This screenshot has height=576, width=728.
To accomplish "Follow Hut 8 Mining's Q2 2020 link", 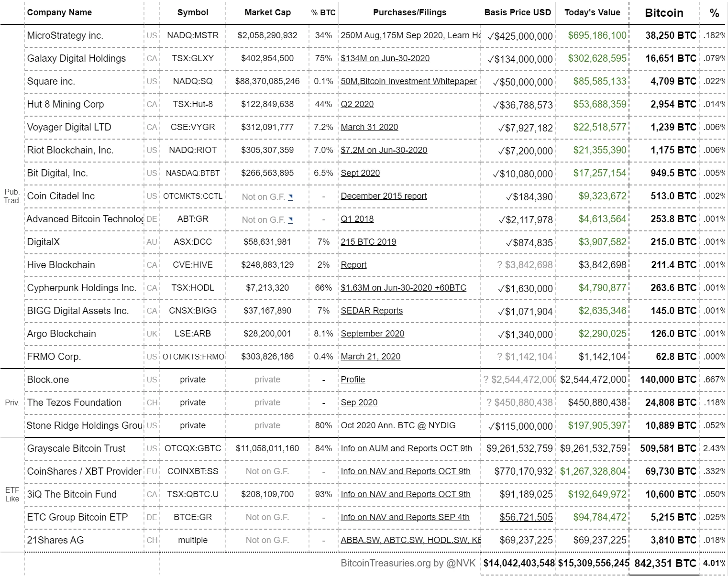I will pyautogui.click(x=357, y=104).
